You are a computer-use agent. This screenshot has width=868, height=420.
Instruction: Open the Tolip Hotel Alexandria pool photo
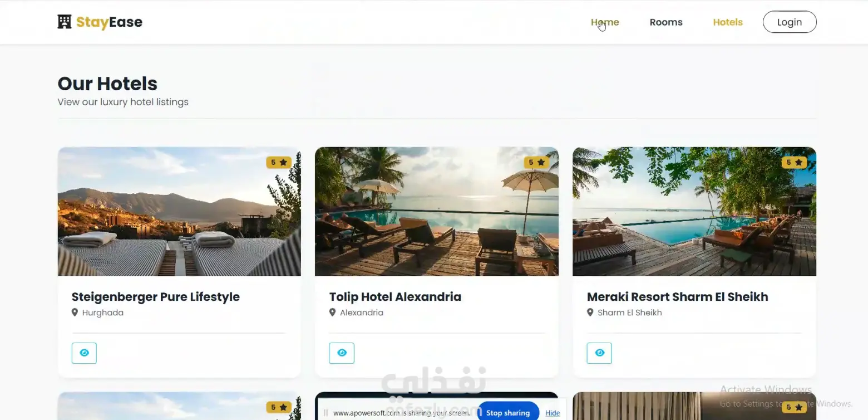point(437,211)
